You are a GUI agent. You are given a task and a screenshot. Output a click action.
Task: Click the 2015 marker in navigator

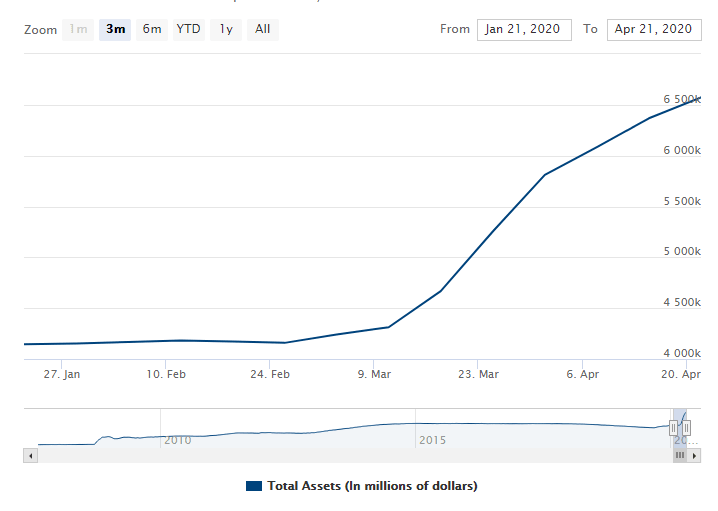coord(432,440)
